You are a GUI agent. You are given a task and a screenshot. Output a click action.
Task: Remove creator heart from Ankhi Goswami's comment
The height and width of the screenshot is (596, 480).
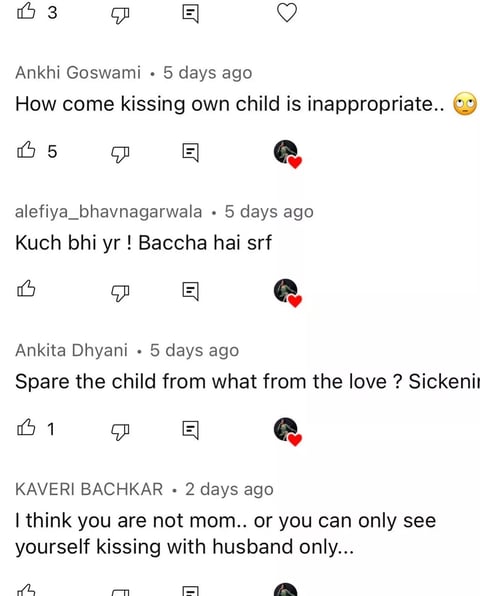[x=288, y=153]
